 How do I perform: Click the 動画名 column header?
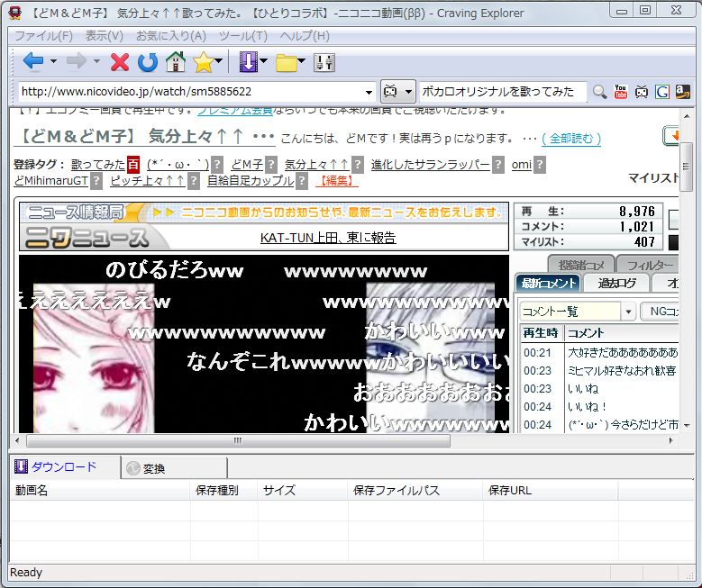click(100, 491)
